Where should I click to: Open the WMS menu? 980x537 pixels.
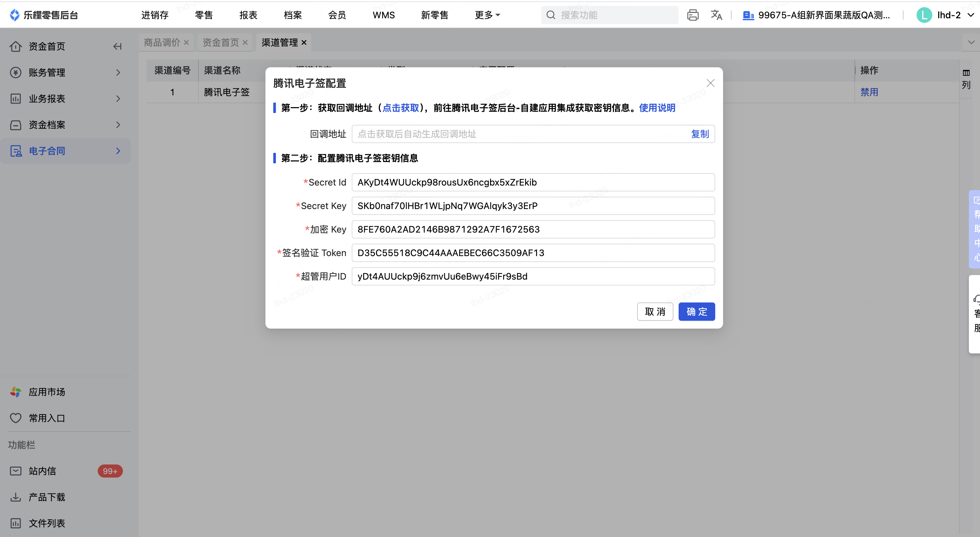point(383,15)
